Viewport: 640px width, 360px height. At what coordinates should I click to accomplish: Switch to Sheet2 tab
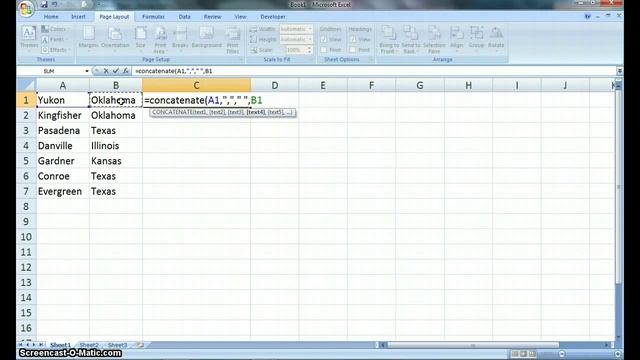pyautogui.click(x=89, y=345)
